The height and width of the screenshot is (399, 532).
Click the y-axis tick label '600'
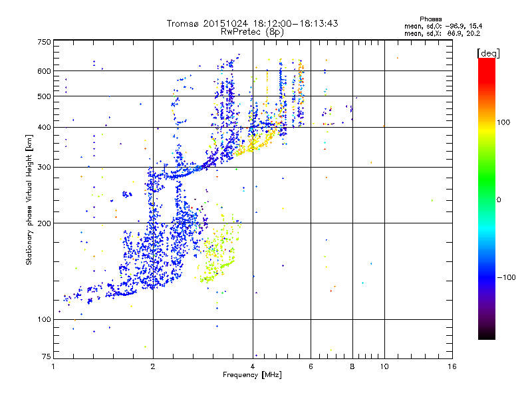point(44,71)
